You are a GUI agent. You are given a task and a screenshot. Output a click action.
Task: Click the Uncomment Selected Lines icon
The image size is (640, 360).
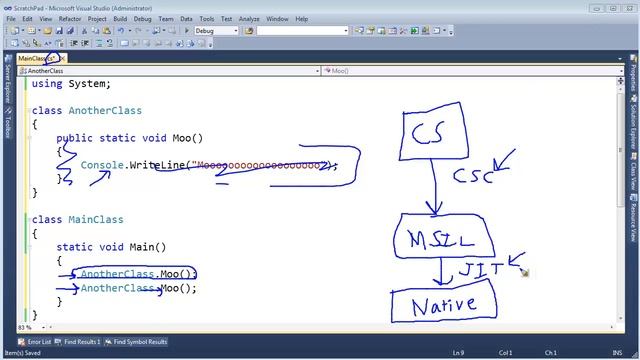tap(110, 43)
